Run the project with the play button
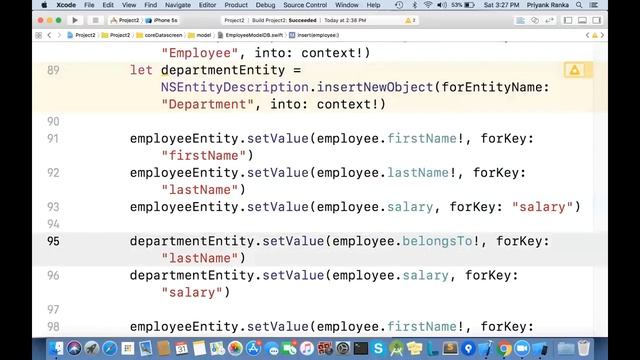The height and width of the screenshot is (360, 640). pyautogui.click(x=75, y=20)
